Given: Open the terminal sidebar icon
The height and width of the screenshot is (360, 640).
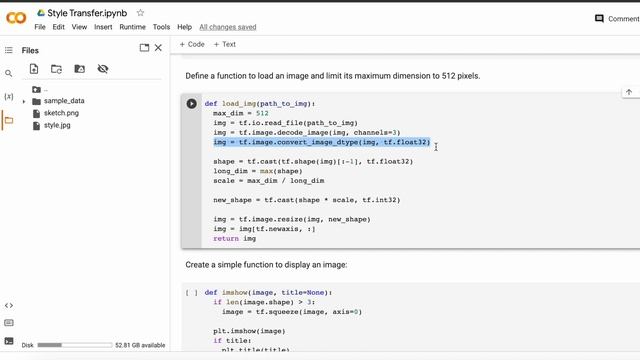Looking at the screenshot, I should tap(9, 341).
